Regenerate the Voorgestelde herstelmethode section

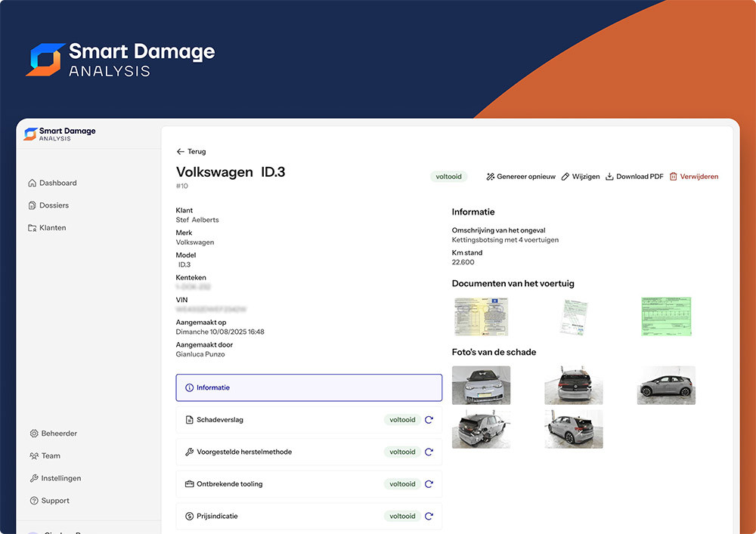coord(429,452)
